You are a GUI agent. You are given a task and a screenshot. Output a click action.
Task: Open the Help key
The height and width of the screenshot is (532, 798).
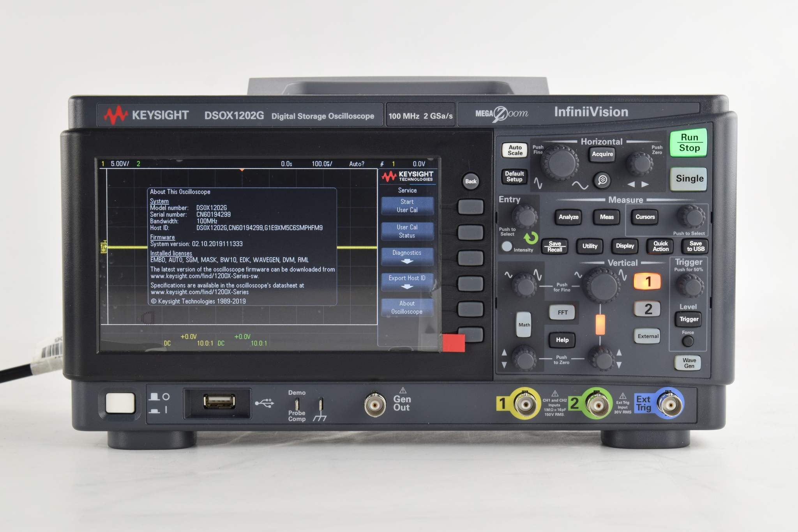coord(562,340)
